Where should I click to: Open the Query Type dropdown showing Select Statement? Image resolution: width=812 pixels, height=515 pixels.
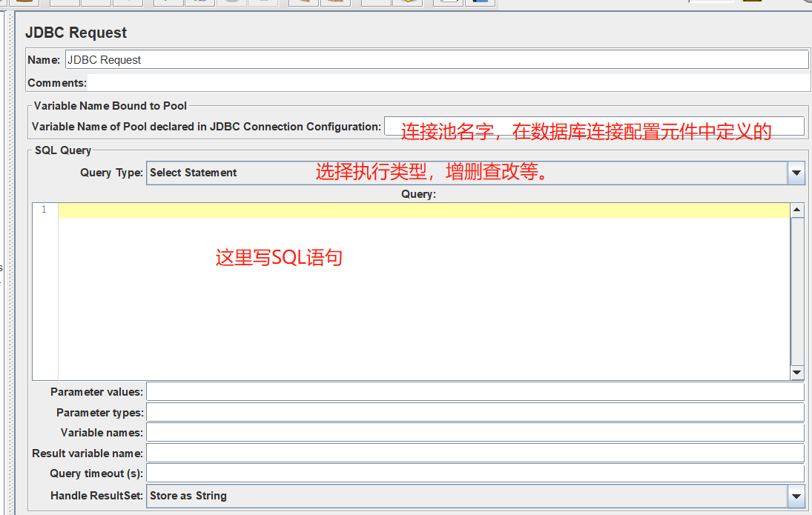475,173
